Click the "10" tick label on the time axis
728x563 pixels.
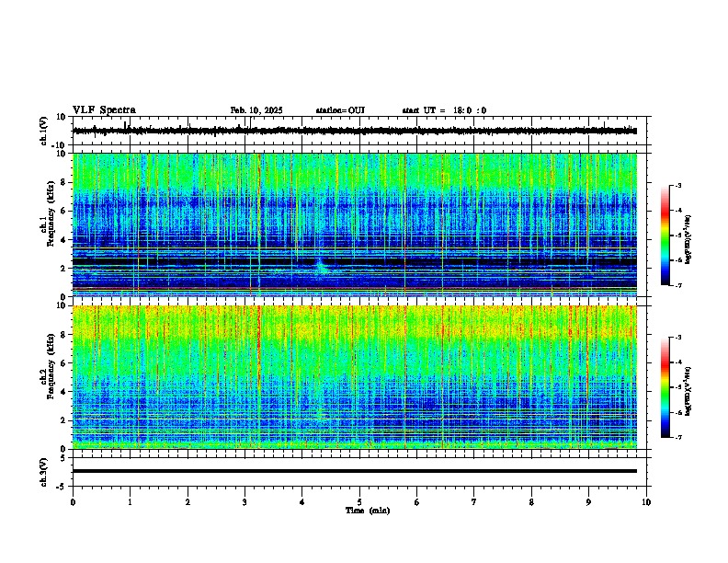coord(646,502)
